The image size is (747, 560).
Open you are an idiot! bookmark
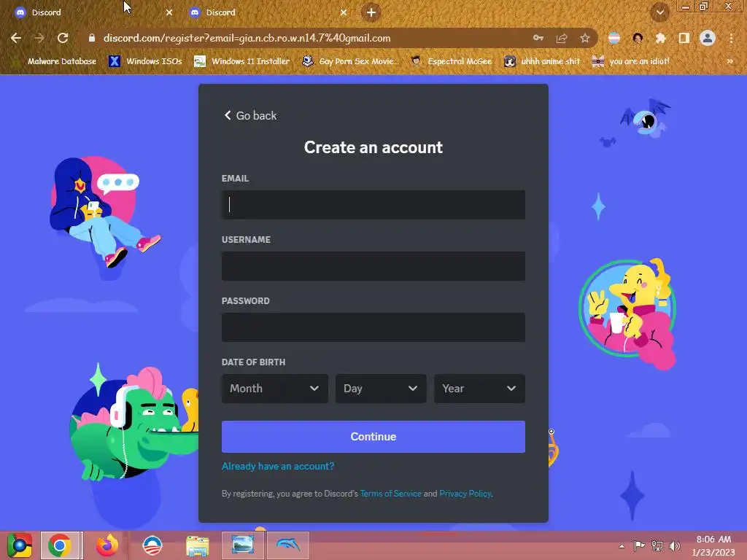tap(631, 61)
